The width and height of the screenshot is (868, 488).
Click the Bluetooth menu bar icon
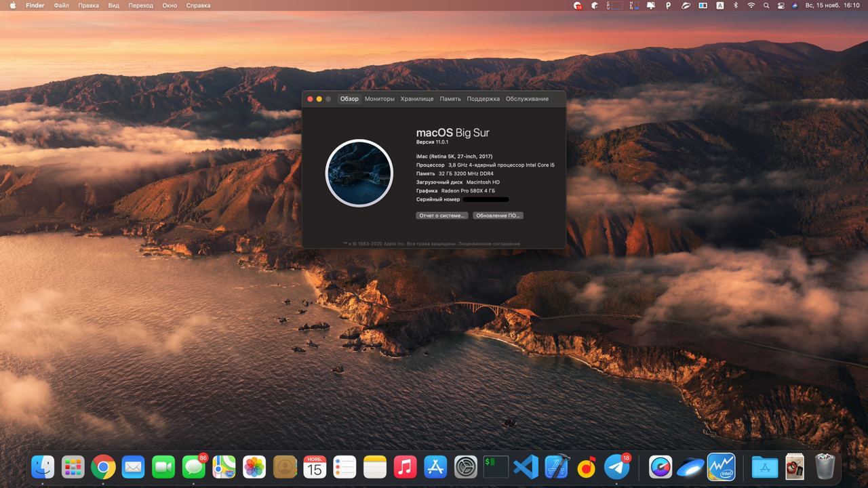click(x=736, y=5)
